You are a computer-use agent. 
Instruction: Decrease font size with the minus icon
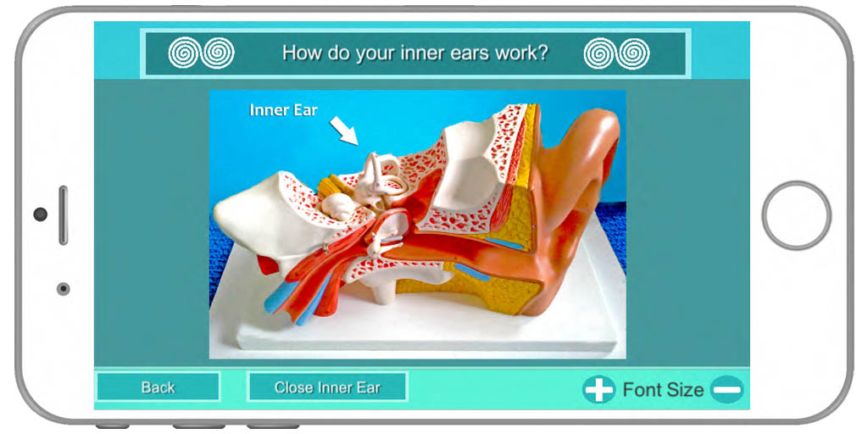[x=726, y=390]
